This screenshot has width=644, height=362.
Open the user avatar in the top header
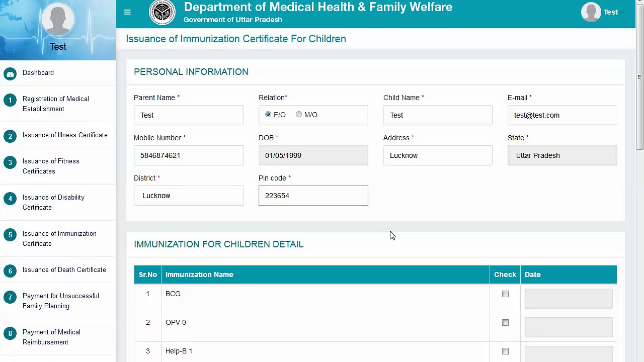click(x=591, y=12)
